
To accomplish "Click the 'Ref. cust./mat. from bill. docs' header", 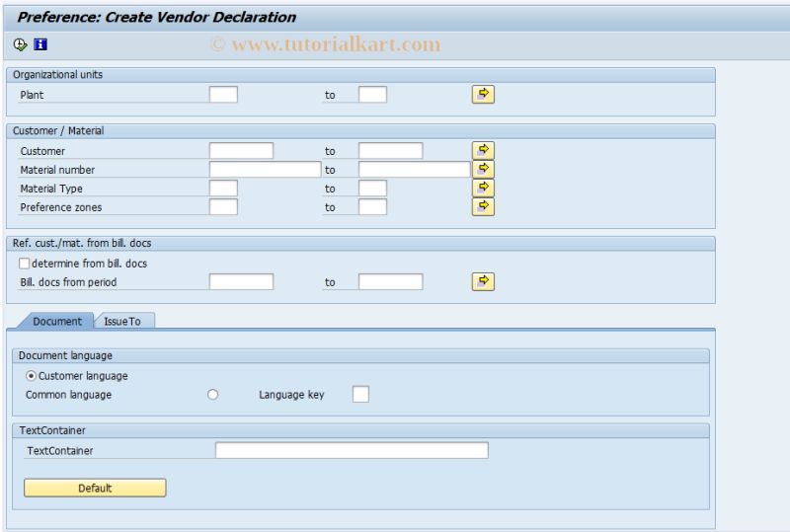I will pyautogui.click(x=82, y=244).
